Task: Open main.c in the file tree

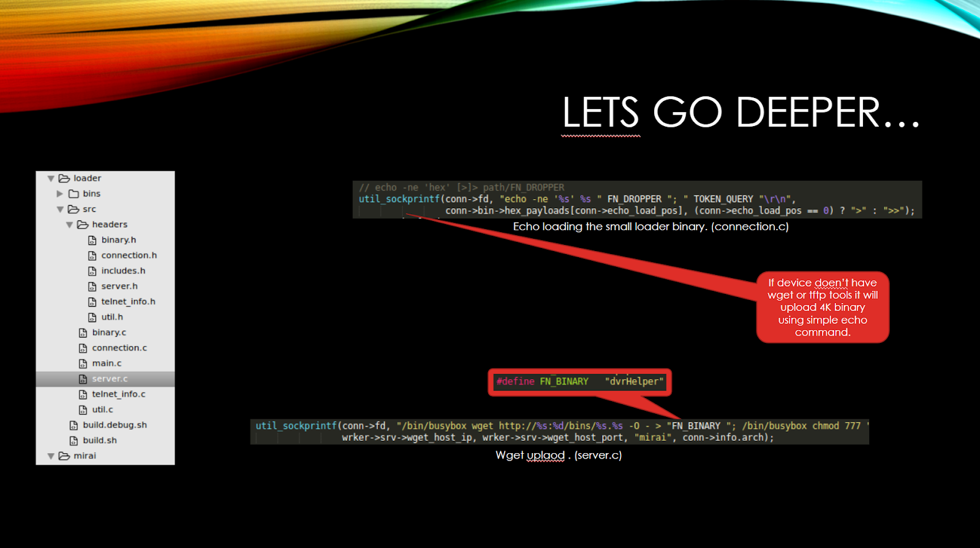Action: click(107, 363)
